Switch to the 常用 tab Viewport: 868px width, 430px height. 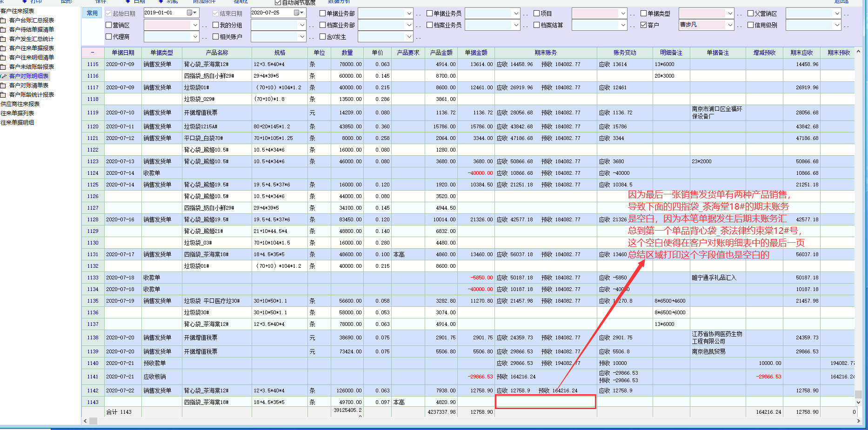coord(92,13)
